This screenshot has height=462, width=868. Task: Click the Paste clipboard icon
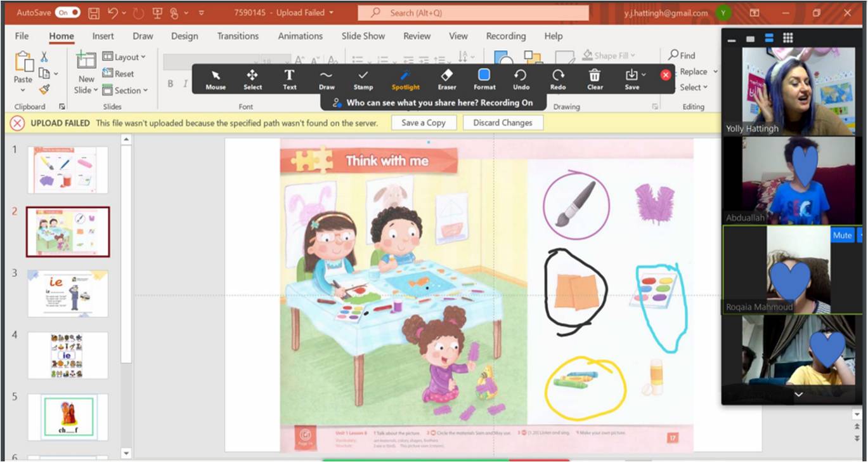point(23,62)
